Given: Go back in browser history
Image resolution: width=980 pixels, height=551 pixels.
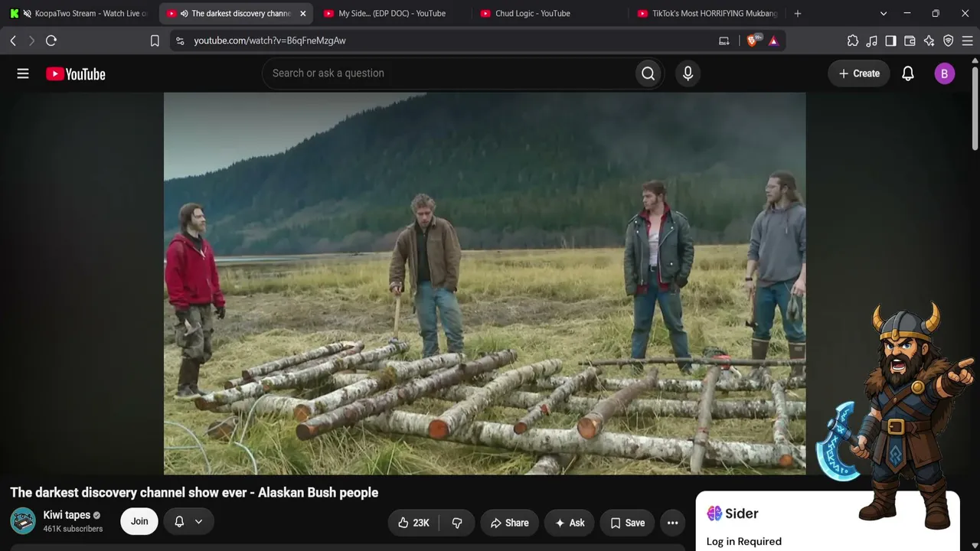Looking at the screenshot, I should point(13,41).
